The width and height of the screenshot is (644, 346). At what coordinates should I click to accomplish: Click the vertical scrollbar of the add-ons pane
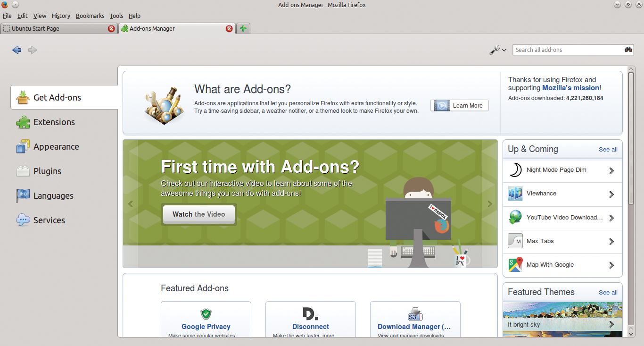[x=631, y=202]
